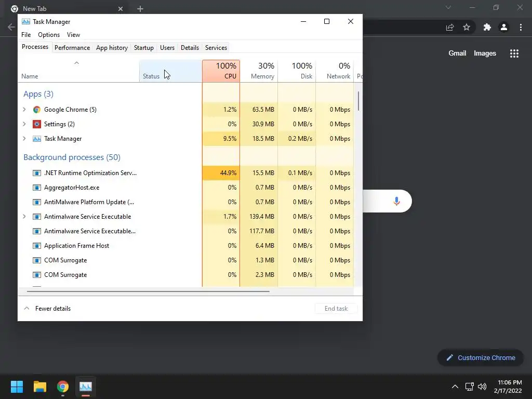Select the Processes tab
The image size is (532, 399).
(x=35, y=47)
